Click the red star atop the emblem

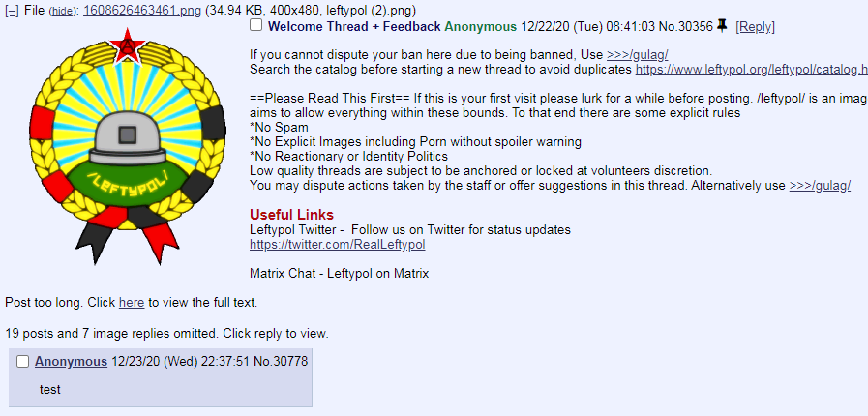coord(128,45)
